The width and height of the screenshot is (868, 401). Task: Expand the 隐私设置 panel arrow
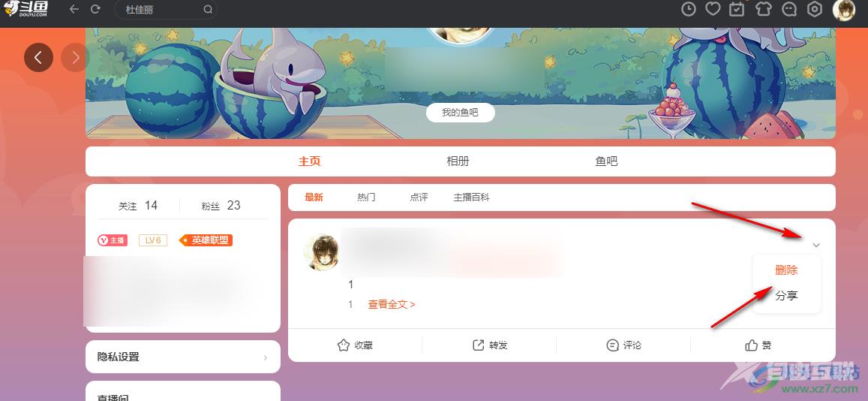click(266, 357)
